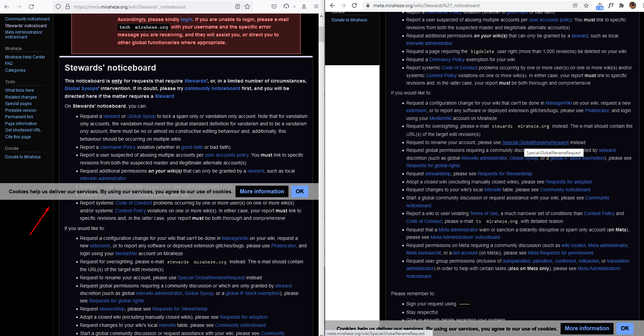Click Donate to Miraheze in the sidebar

pyautogui.click(x=23, y=157)
